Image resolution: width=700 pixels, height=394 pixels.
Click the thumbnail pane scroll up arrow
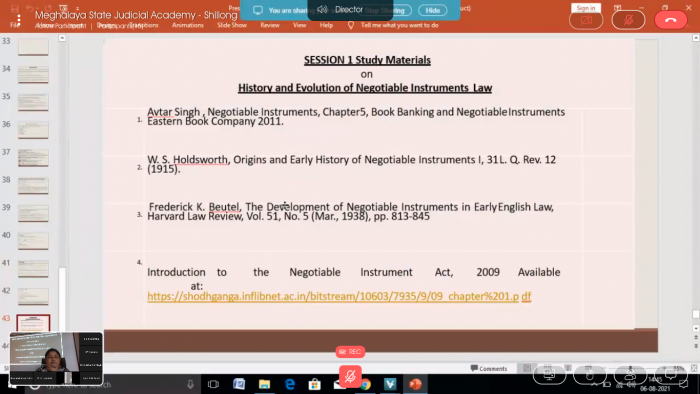[x=62, y=38]
